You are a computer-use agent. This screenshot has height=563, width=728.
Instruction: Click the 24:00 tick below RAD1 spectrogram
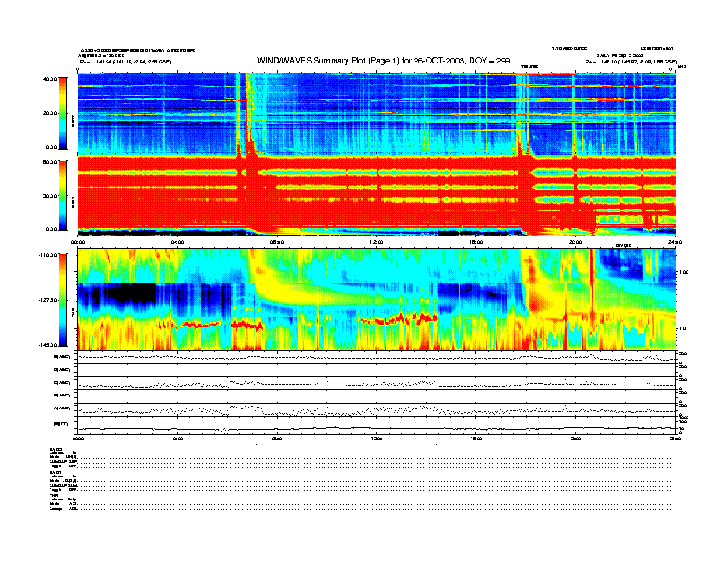point(675,242)
